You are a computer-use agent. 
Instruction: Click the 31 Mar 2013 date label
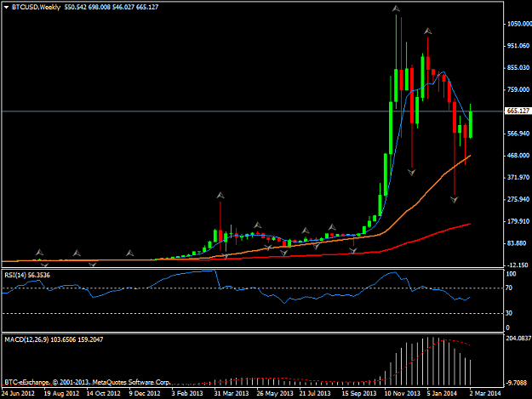[232, 393]
